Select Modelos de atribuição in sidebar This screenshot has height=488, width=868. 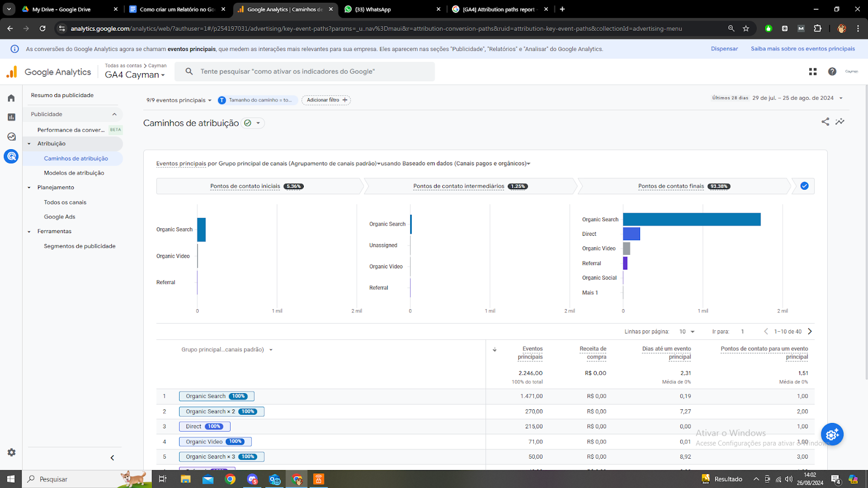(74, 173)
